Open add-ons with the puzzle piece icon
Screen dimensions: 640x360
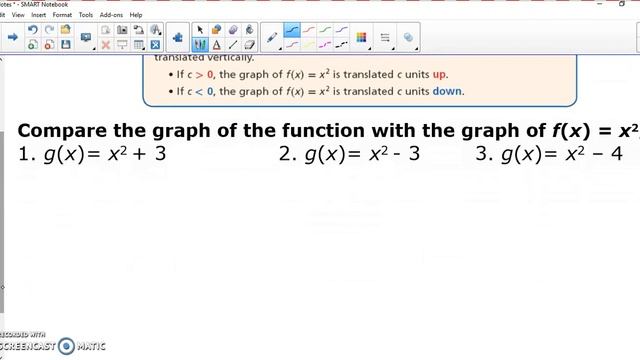(178, 38)
